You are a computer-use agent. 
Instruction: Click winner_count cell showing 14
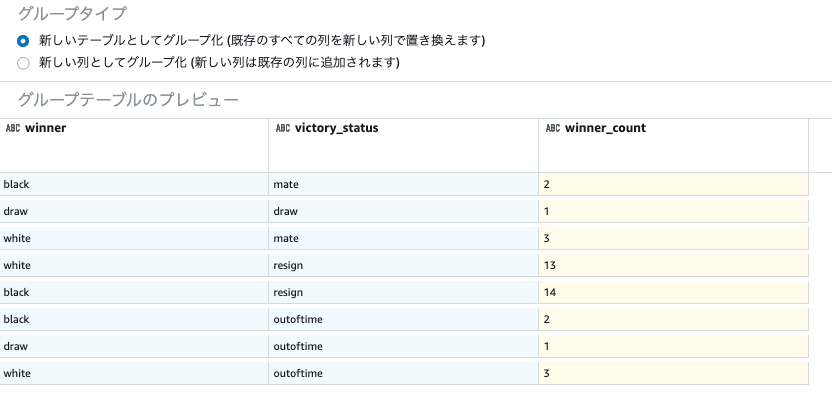point(673,292)
